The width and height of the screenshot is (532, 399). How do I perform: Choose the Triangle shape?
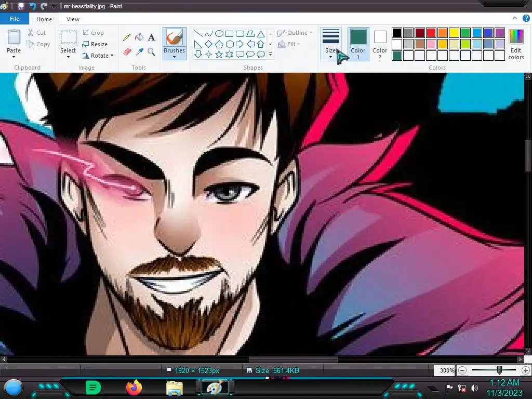[261, 34]
